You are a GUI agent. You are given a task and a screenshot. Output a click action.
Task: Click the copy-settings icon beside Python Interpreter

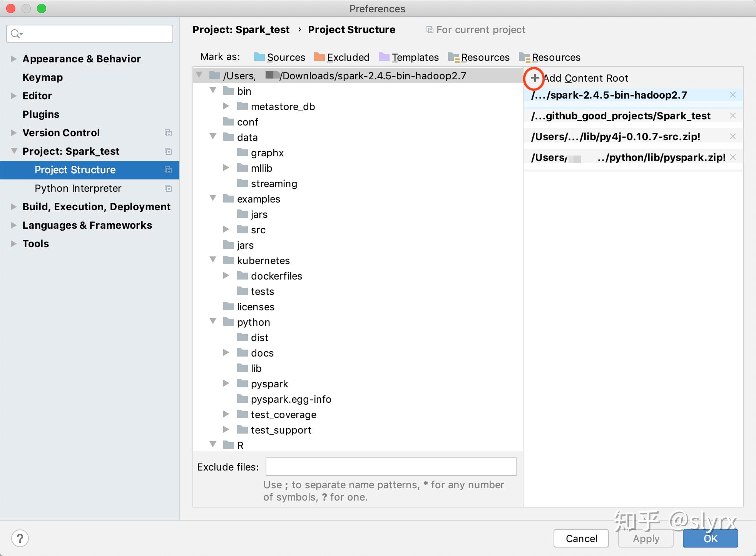[168, 188]
